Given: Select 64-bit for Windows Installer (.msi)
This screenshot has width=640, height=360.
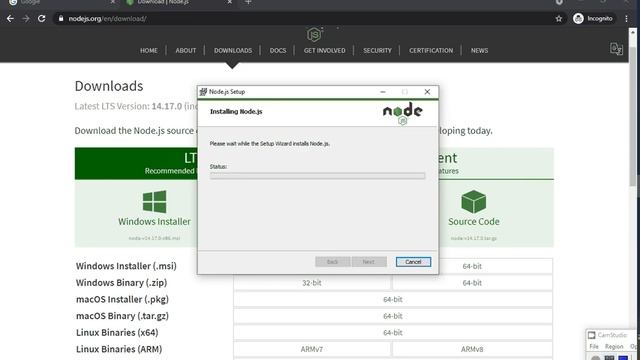Looking at the screenshot, I should (472, 266).
